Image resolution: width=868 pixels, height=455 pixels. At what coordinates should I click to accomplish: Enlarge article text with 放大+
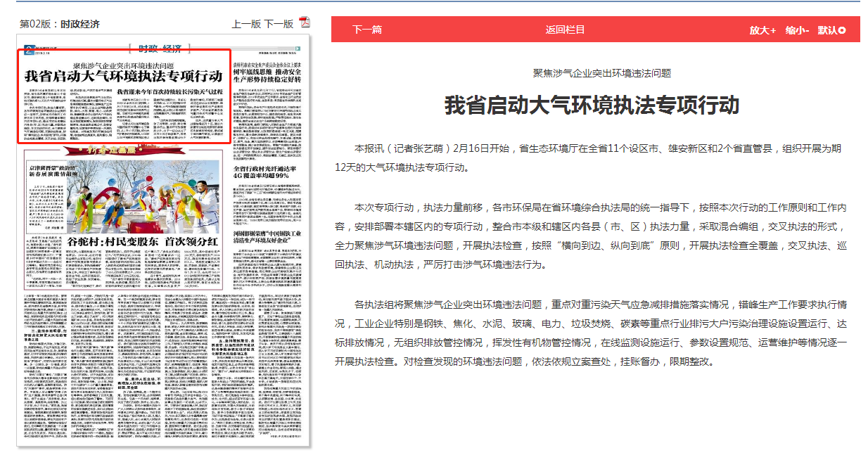762,30
